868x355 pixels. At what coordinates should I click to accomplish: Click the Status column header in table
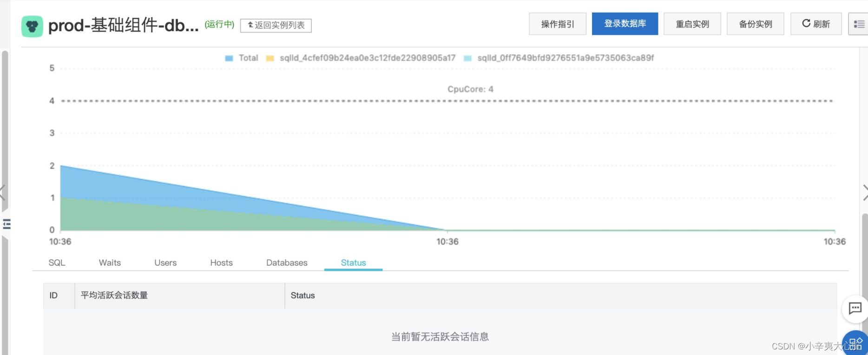(x=561, y=295)
